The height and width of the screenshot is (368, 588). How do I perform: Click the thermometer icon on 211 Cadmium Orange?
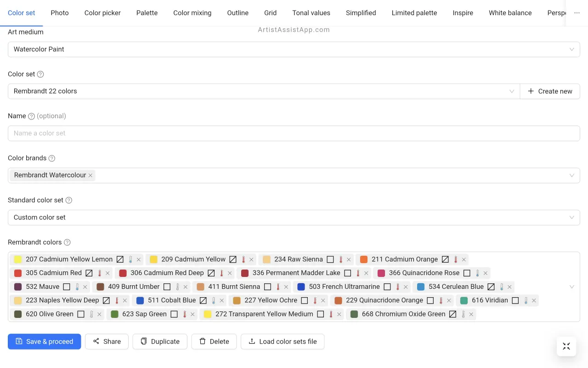456,259
